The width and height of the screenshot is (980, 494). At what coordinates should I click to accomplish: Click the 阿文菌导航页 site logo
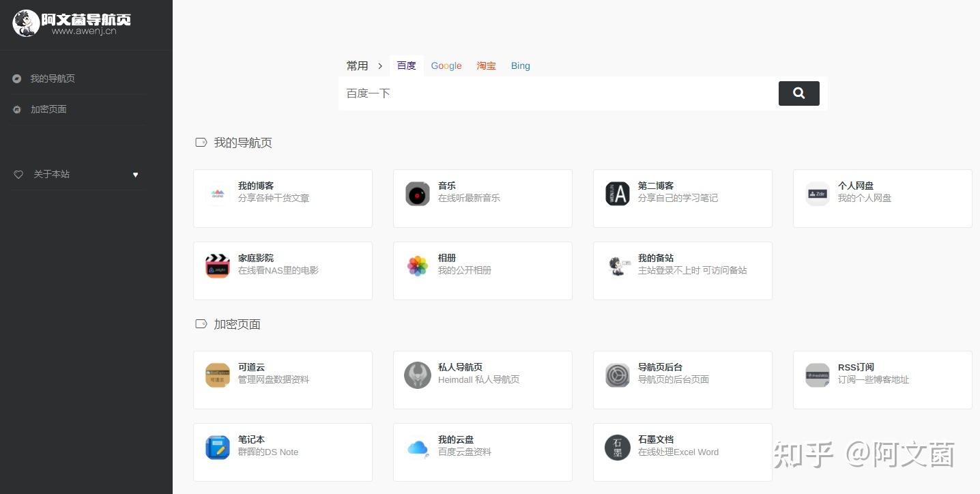pos(72,23)
